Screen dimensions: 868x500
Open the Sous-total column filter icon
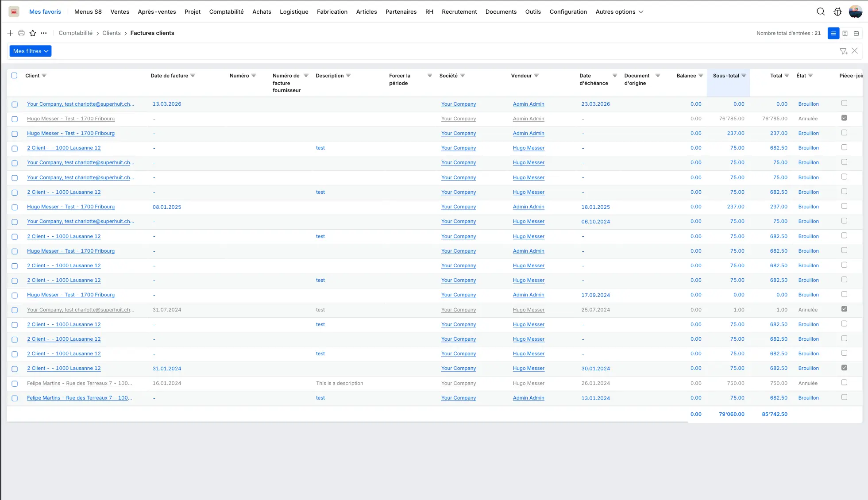[x=744, y=76]
